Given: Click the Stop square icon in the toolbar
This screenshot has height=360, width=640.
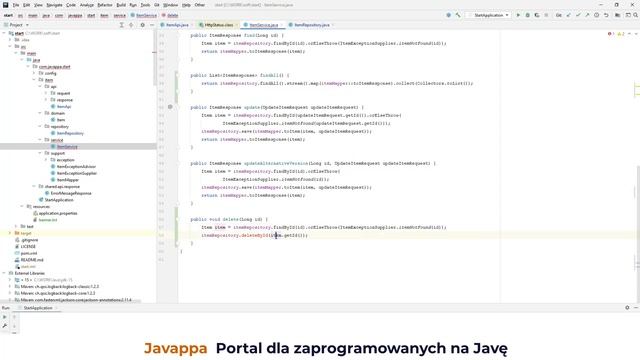Looking at the screenshot, I should (546, 15).
